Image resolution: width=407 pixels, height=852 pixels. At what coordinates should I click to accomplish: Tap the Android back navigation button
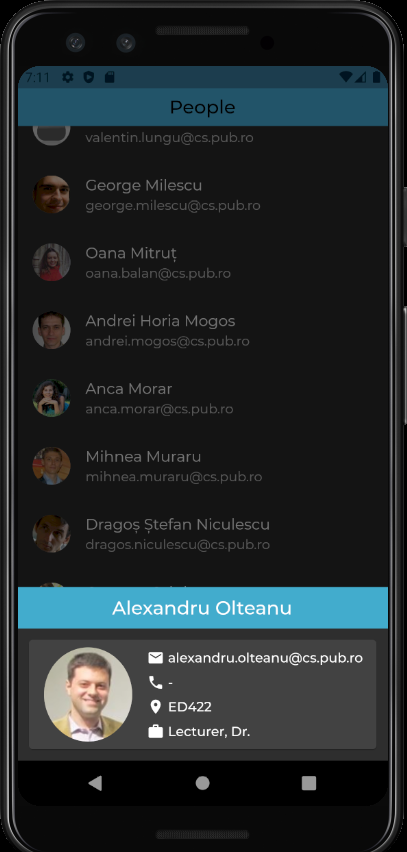95,783
